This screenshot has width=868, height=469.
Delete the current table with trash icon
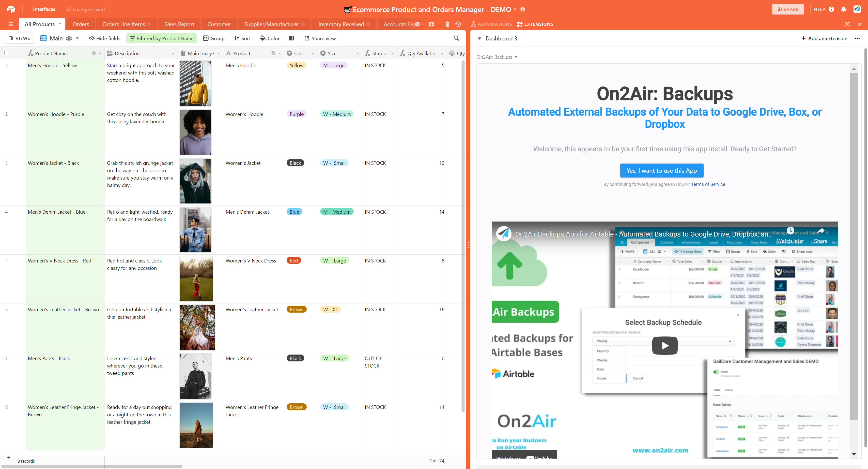447,24
